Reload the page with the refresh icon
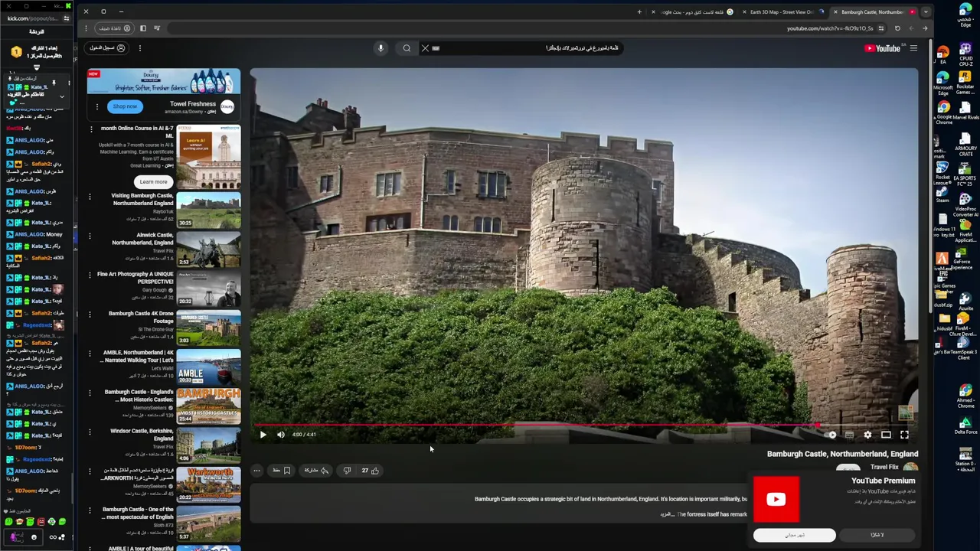The height and width of the screenshot is (551, 980). click(897, 28)
